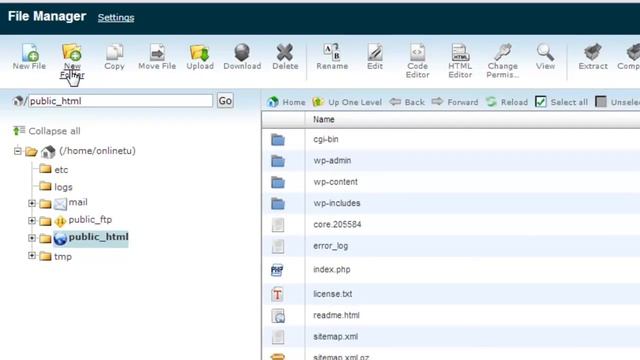Click the Back navigation button
Image resolution: width=640 pixels, height=360 pixels.
pyautogui.click(x=407, y=102)
